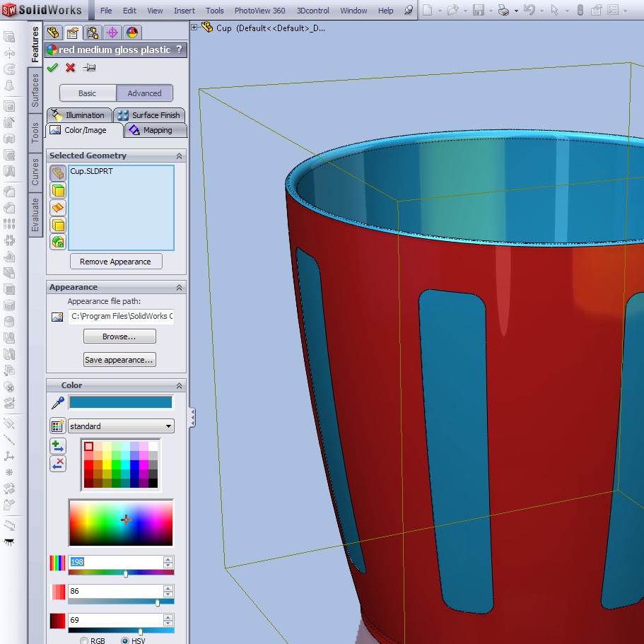The height and width of the screenshot is (644, 644).
Task: Open File menu
Action: coord(106,11)
